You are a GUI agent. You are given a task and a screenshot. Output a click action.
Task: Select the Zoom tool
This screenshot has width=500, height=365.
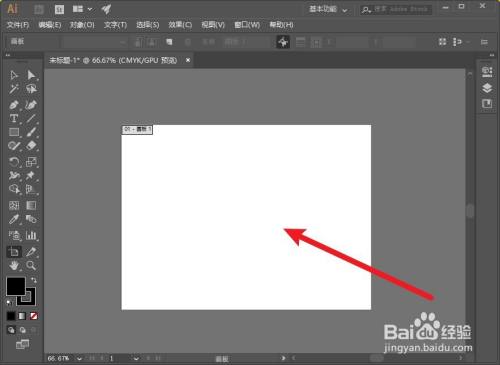[x=31, y=265]
